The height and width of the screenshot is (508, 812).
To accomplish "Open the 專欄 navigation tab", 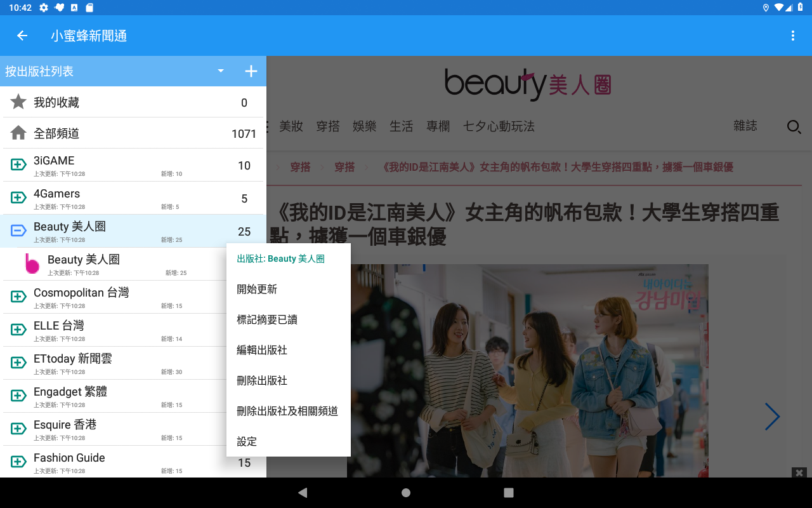I will point(438,126).
